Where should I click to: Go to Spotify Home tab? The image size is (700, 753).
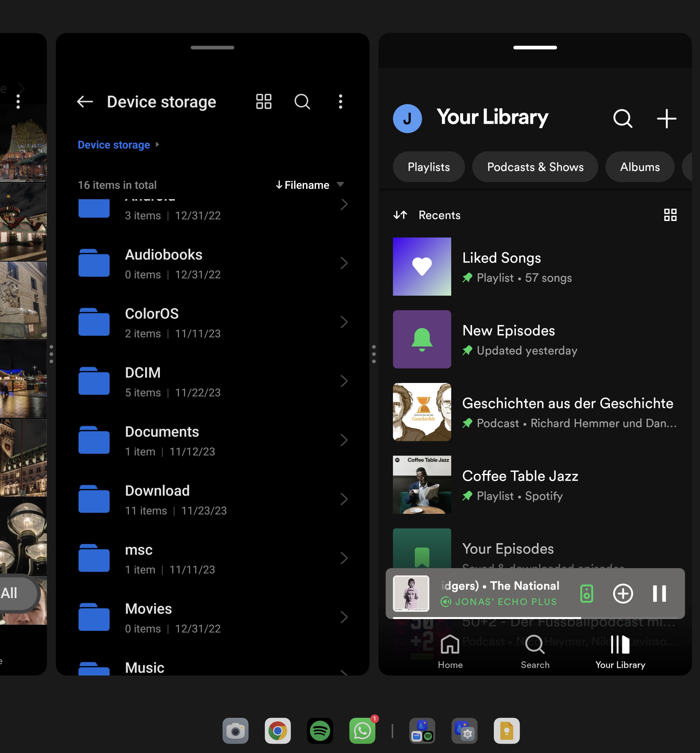tap(450, 652)
